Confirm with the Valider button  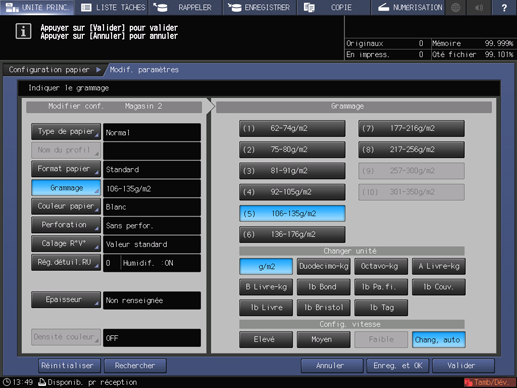(463, 366)
